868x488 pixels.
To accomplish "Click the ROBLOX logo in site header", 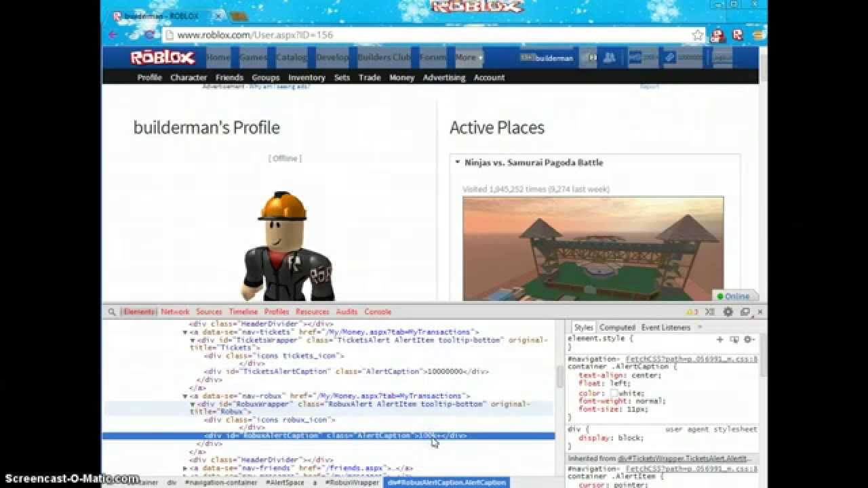I will click(163, 58).
